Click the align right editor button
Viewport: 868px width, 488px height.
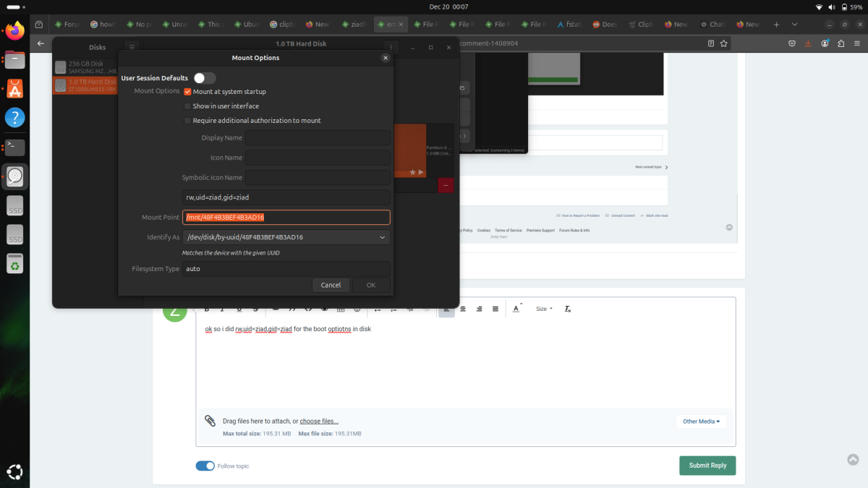(x=479, y=309)
